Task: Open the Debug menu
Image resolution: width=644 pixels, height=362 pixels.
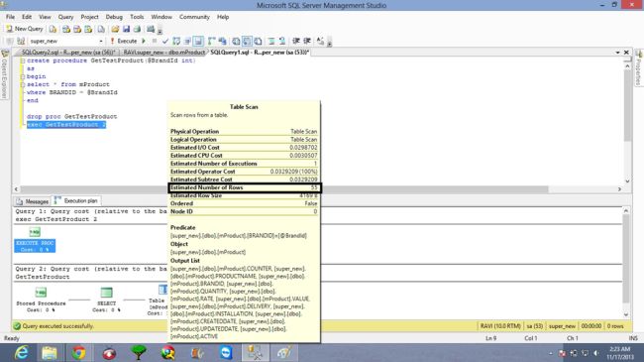Action: [x=114, y=17]
